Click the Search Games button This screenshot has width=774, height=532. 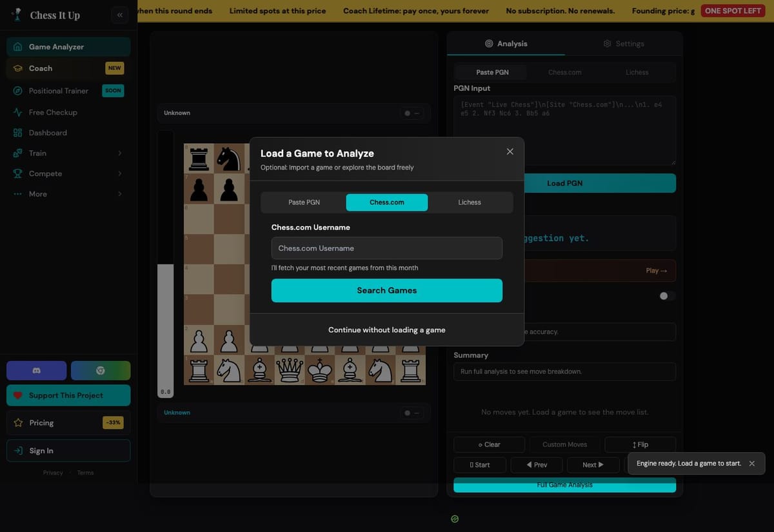(x=387, y=291)
